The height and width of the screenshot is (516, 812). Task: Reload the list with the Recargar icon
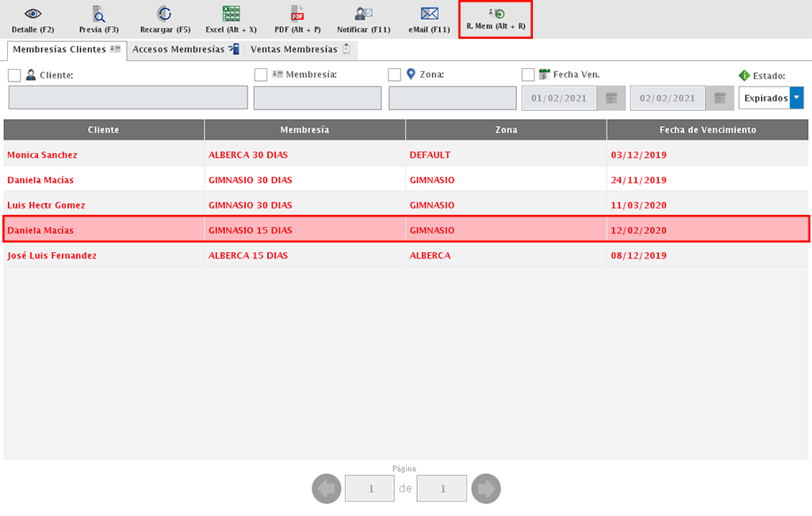point(165,14)
